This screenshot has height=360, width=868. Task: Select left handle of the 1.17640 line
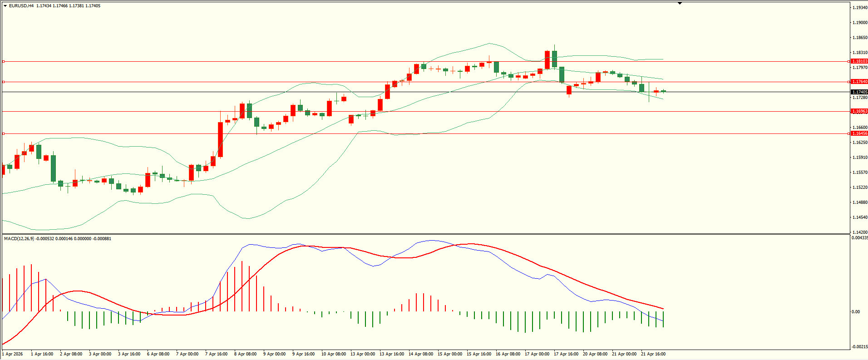tap(3, 82)
